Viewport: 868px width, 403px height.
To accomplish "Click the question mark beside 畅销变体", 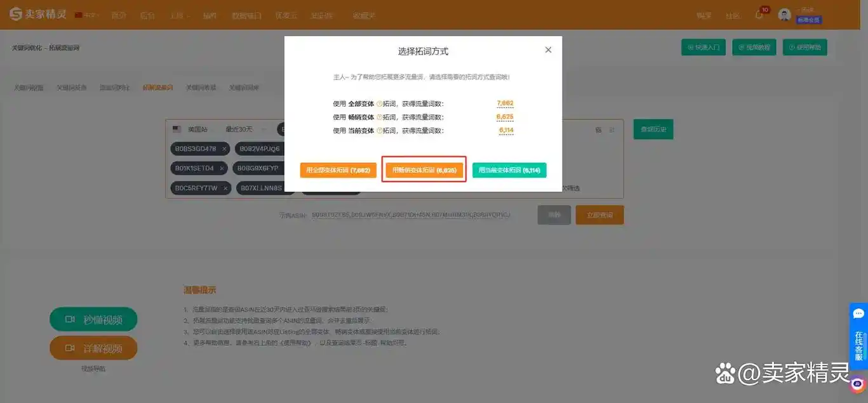I will pos(378,116).
